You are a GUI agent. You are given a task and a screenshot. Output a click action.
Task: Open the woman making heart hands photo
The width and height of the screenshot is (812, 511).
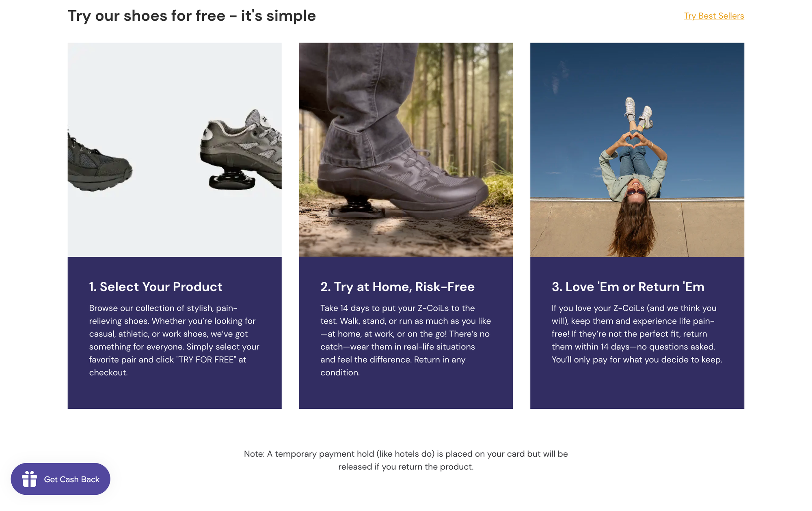637,150
